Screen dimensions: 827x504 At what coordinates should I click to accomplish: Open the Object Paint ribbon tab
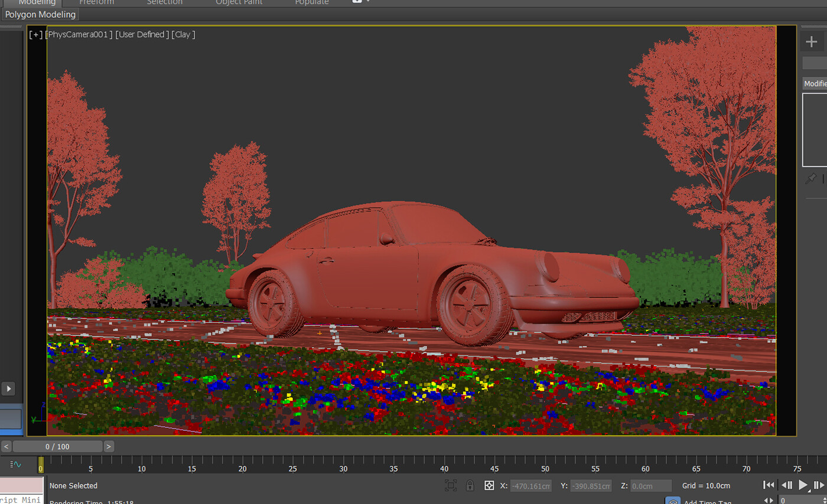tap(239, 3)
